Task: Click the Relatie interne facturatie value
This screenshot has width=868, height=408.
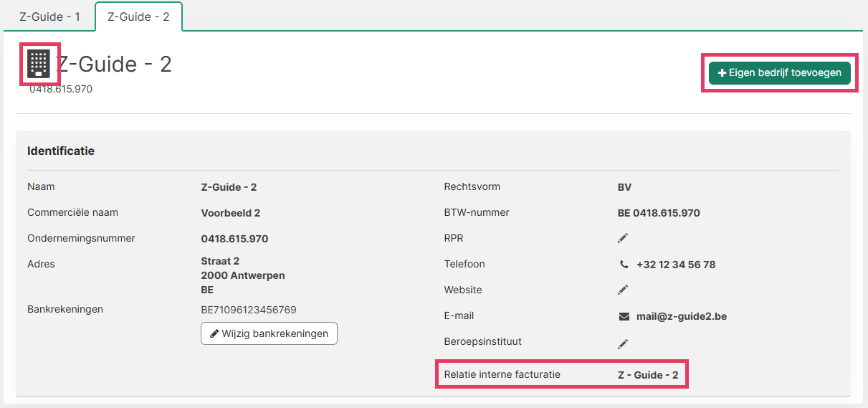Action: [647, 375]
